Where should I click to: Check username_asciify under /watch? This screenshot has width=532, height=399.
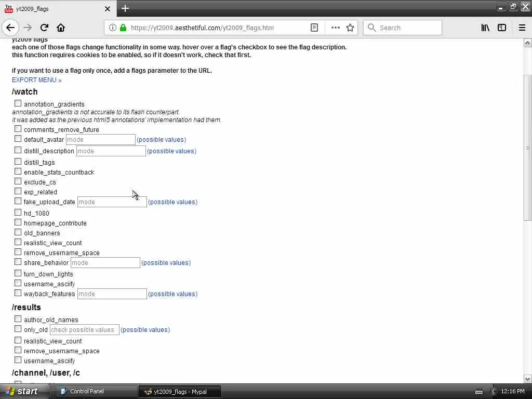(x=18, y=283)
